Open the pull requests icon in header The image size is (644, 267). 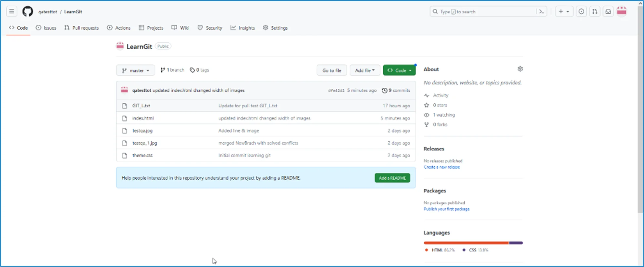point(595,12)
